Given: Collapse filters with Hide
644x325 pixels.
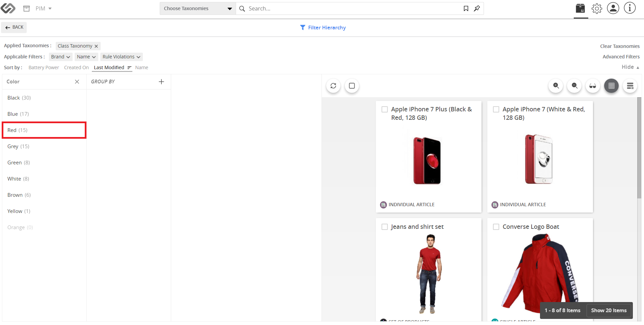Looking at the screenshot, I should (630, 67).
